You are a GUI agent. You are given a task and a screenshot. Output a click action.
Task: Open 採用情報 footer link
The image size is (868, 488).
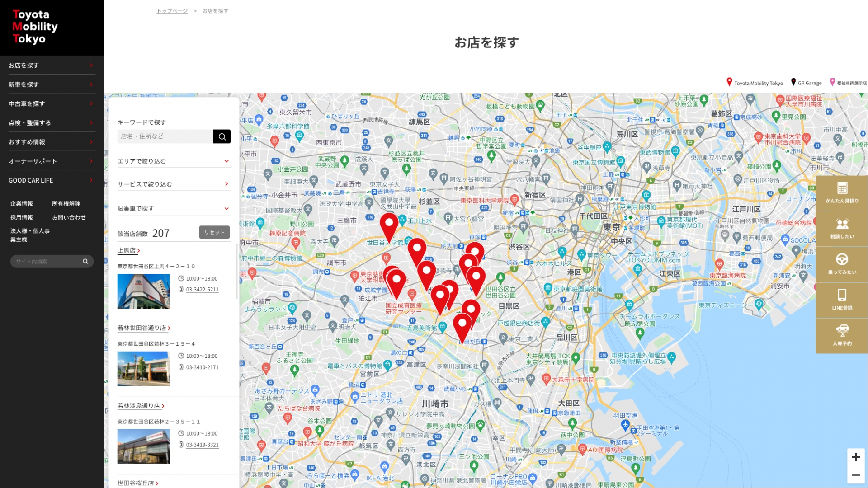(22, 218)
